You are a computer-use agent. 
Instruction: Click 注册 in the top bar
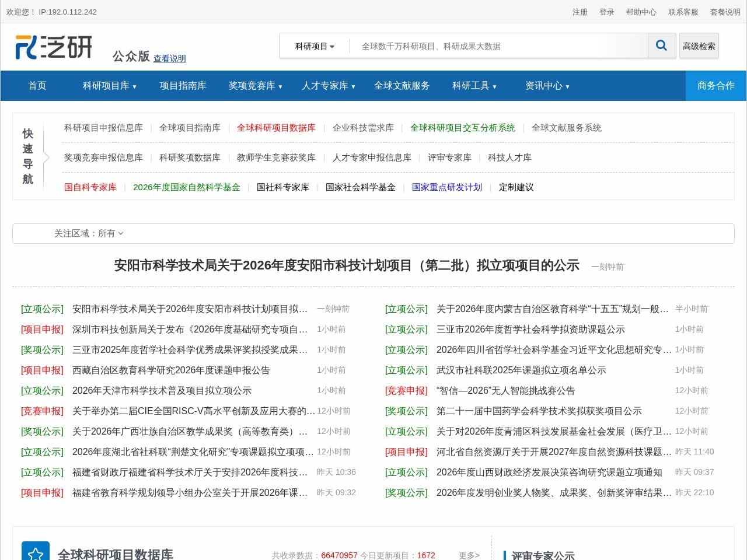click(x=580, y=12)
